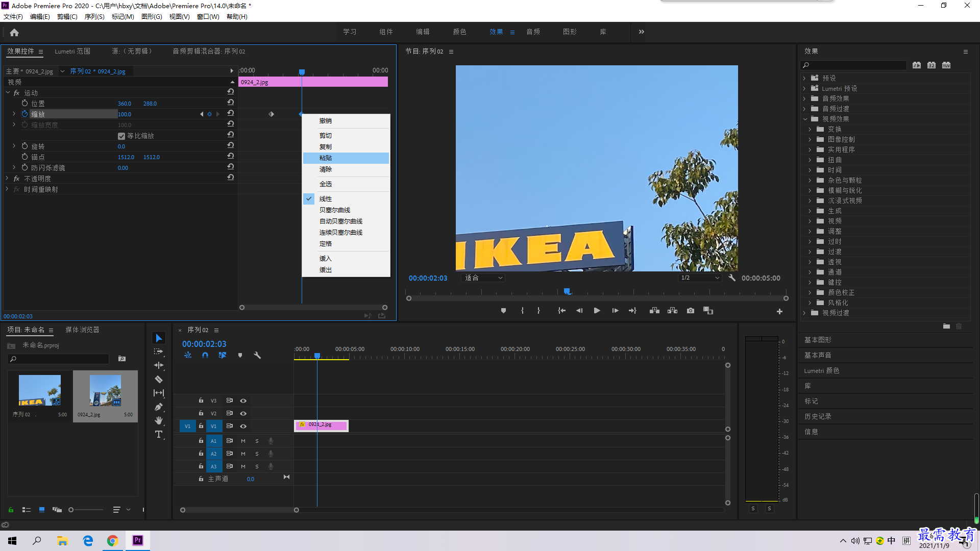
Task: Select the Hand tool
Action: [159, 420]
